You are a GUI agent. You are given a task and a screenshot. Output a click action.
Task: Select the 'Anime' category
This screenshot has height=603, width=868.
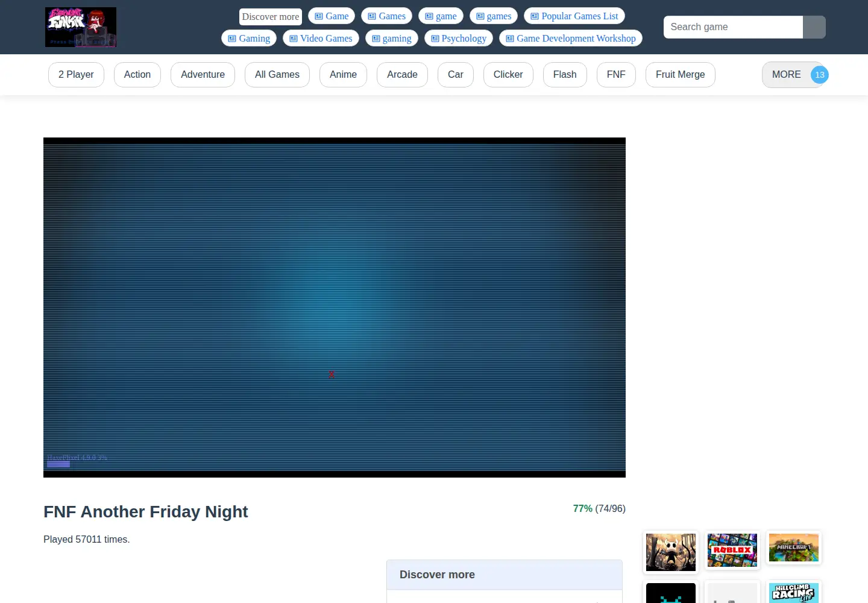343,75
